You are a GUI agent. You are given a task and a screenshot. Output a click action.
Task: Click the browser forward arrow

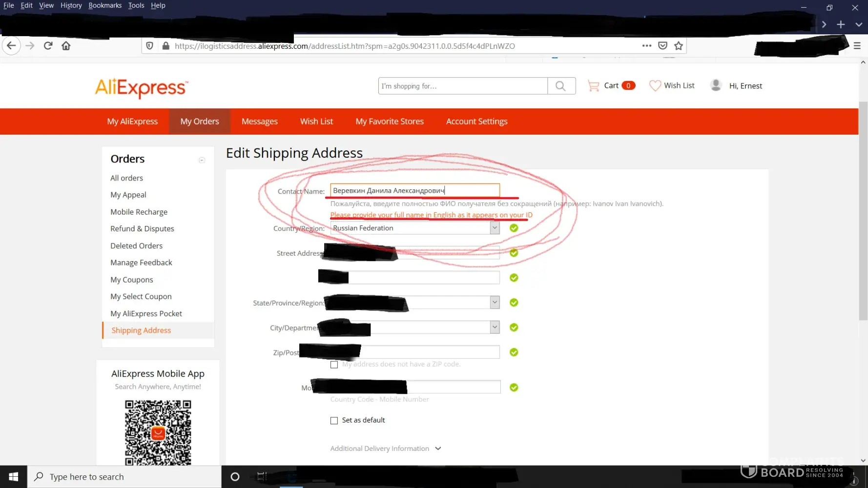coord(30,46)
